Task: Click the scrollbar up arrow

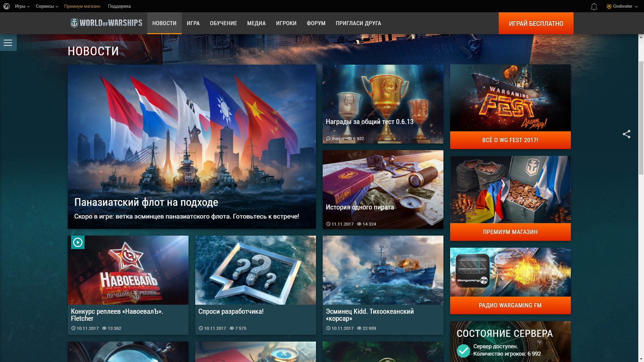Action: click(641, 37)
